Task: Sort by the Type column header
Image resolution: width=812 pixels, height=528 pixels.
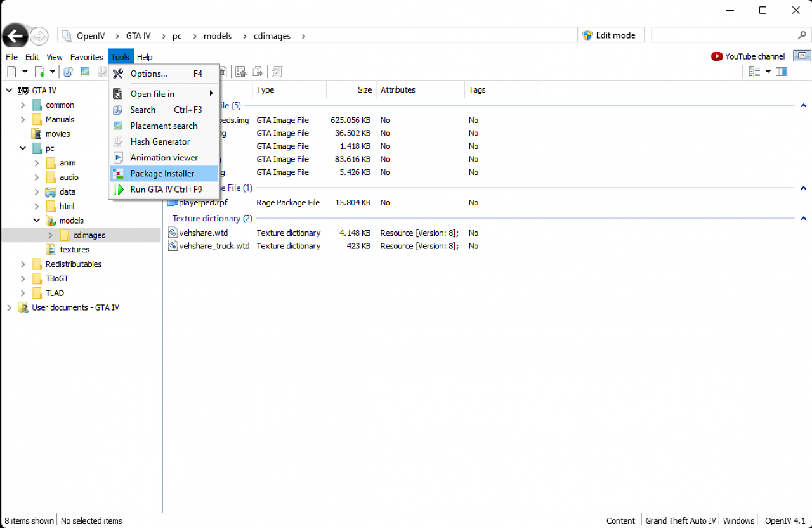Action: tap(289, 90)
